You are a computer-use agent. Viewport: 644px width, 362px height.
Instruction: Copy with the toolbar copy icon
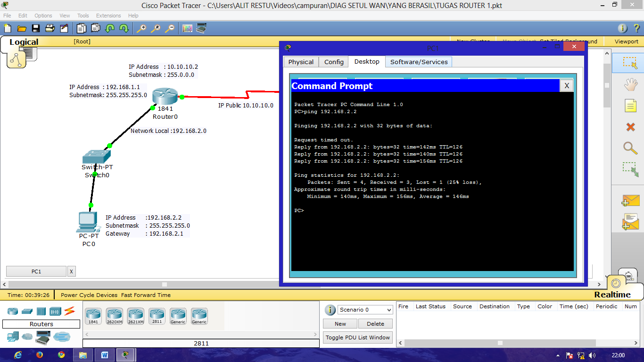(82, 28)
